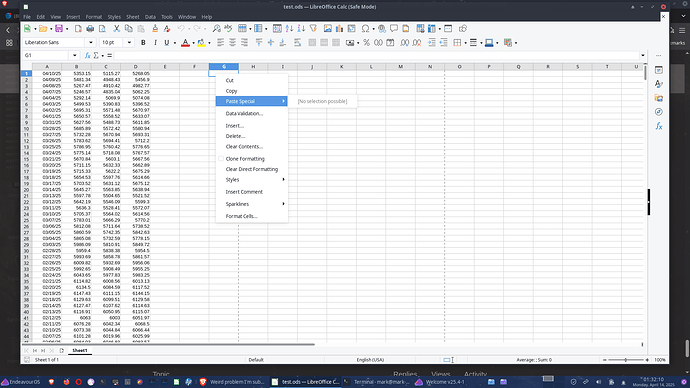Screen dimensions: 690x388
Task: Insert special character Omega icon
Action: [365, 29]
